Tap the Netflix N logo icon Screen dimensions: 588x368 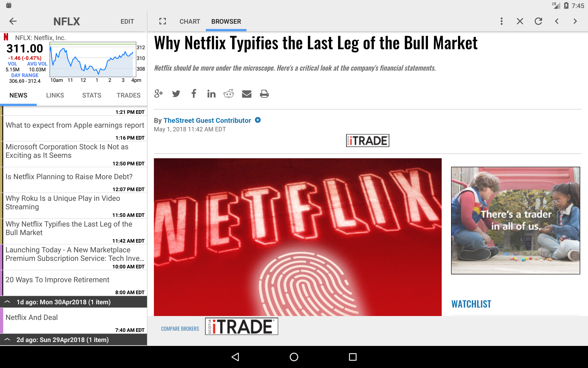(x=6, y=37)
